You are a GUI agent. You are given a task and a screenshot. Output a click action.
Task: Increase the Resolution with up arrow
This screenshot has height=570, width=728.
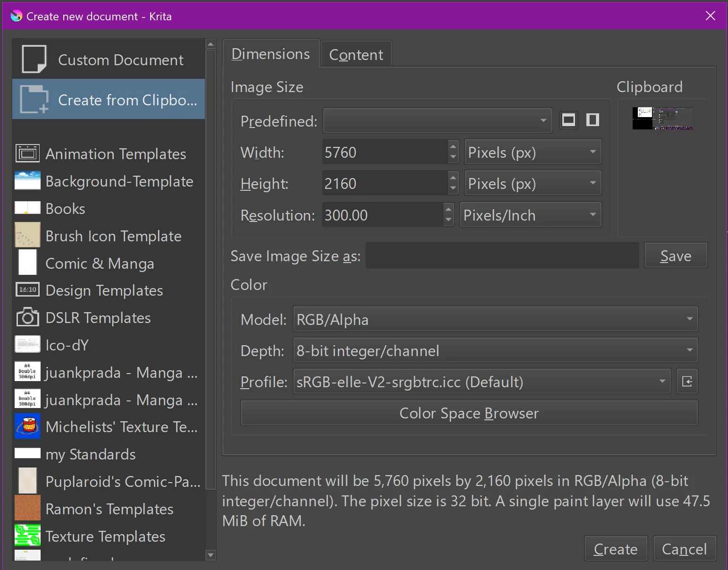point(449,209)
